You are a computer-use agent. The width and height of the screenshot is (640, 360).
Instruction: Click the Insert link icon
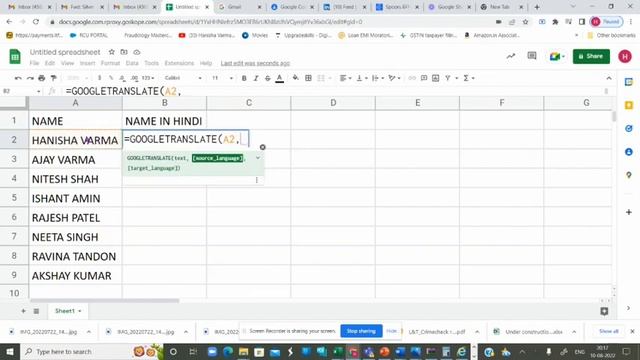(412, 78)
